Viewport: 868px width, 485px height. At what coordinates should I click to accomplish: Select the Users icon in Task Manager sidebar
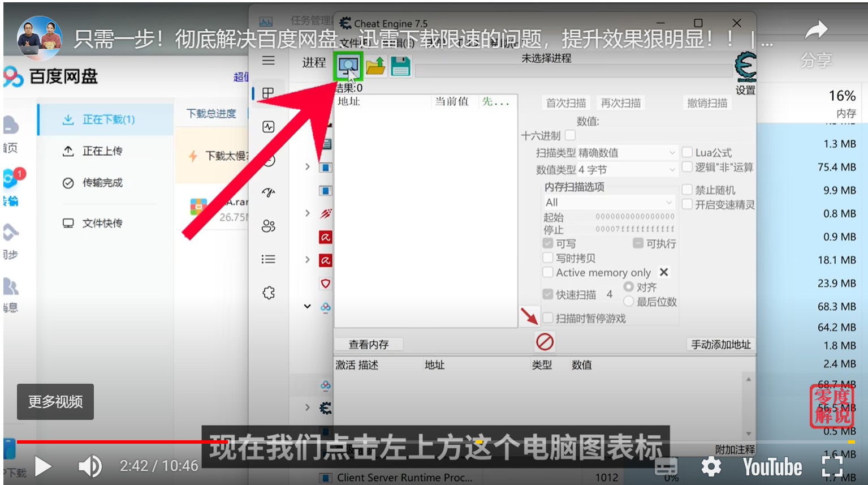click(x=269, y=226)
